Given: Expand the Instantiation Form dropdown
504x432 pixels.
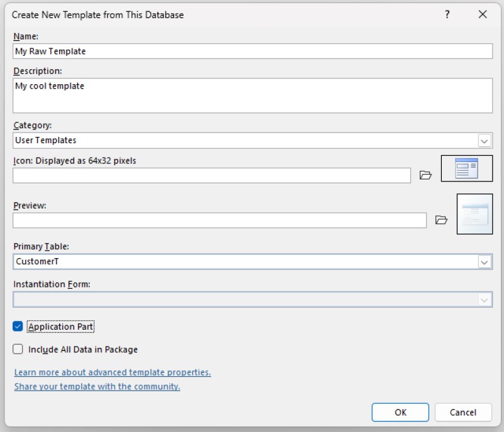Looking at the screenshot, I should tap(485, 300).
